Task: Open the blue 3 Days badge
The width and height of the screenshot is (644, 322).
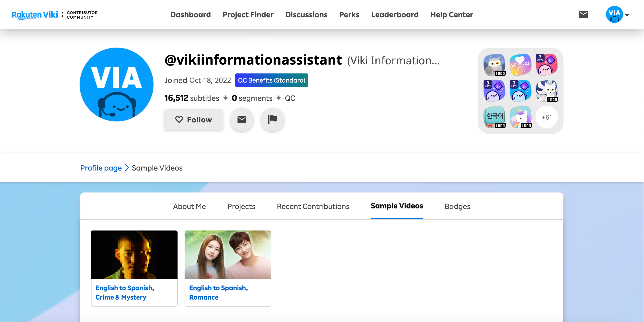Action: pos(521,91)
